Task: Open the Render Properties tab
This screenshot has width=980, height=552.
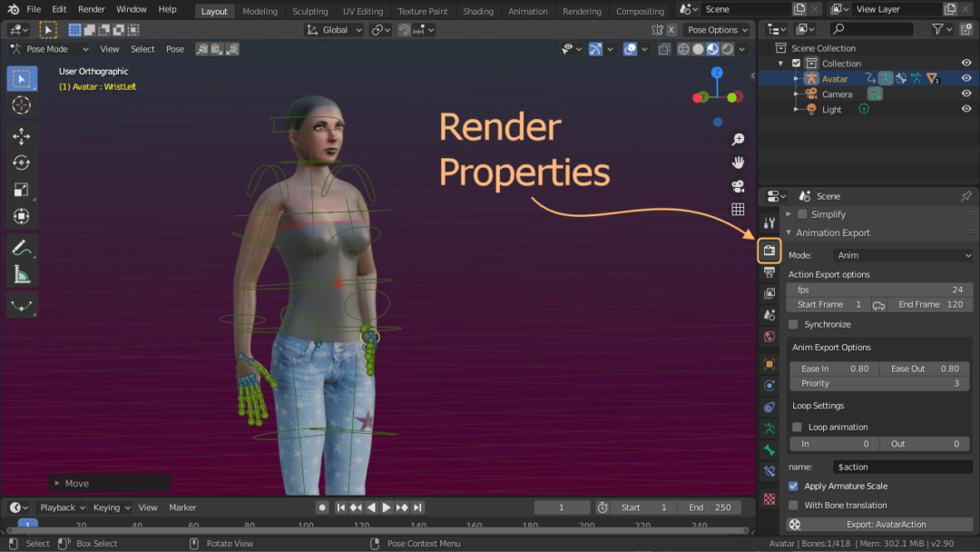Action: coord(769,250)
